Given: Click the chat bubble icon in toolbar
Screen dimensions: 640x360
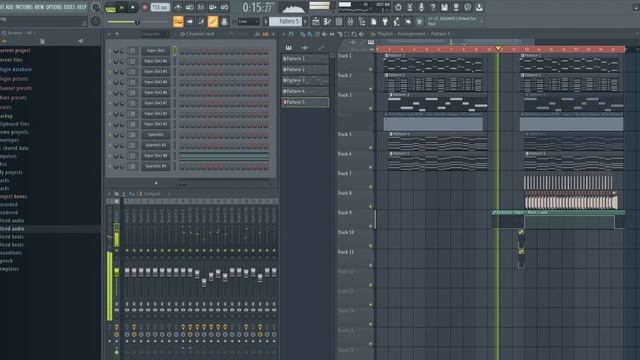Looking at the screenshot, I should 467,7.
